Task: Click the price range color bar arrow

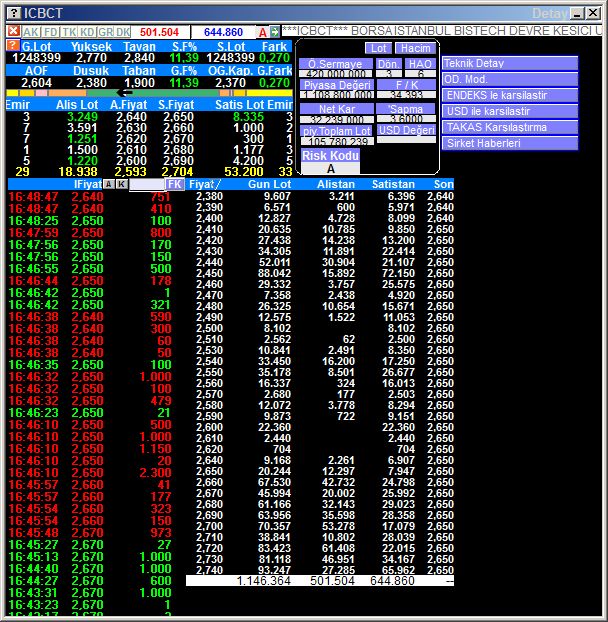Action: click(x=125, y=93)
